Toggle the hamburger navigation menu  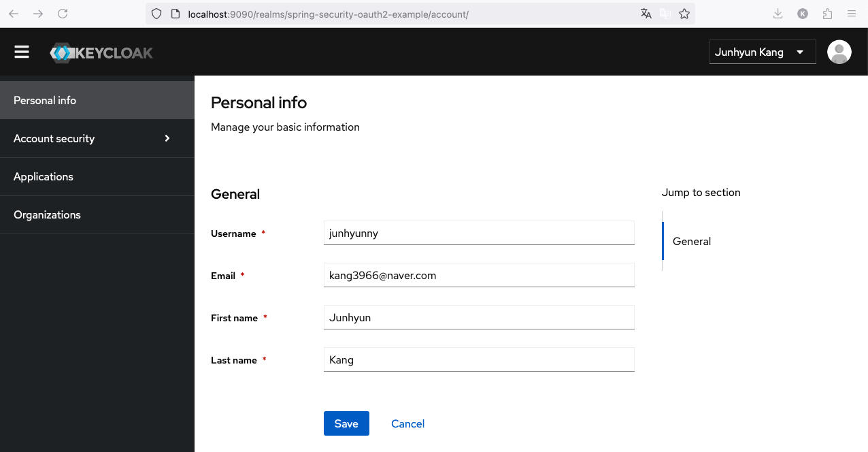pyautogui.click(x=22, y=52)
